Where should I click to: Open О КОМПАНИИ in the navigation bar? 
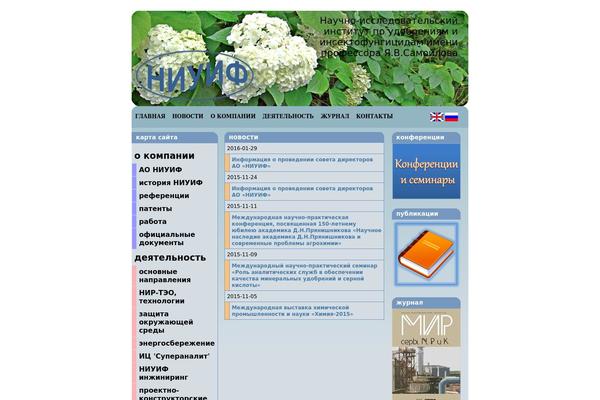(x=233, y=116)
